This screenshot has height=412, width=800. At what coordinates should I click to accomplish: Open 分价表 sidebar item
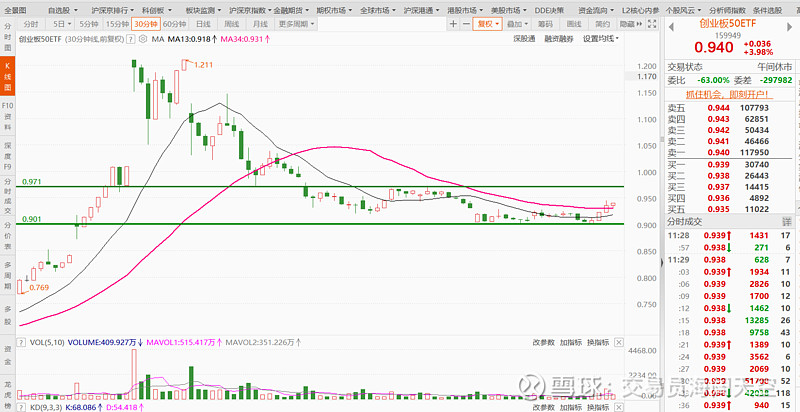point(8,234)
